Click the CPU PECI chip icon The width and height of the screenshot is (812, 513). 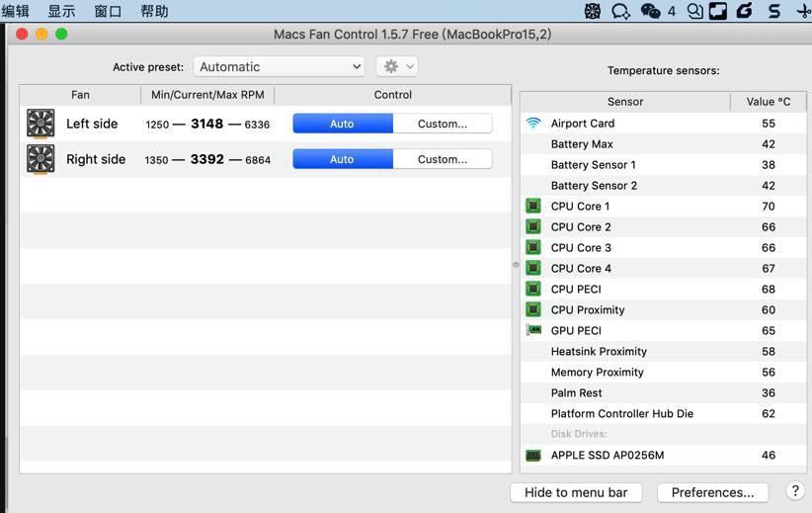point(532,289)
